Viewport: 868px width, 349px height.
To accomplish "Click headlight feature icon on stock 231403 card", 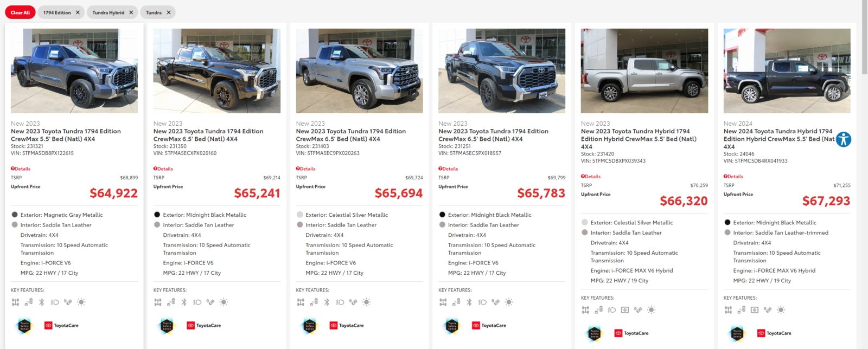I will click(340, 302).
